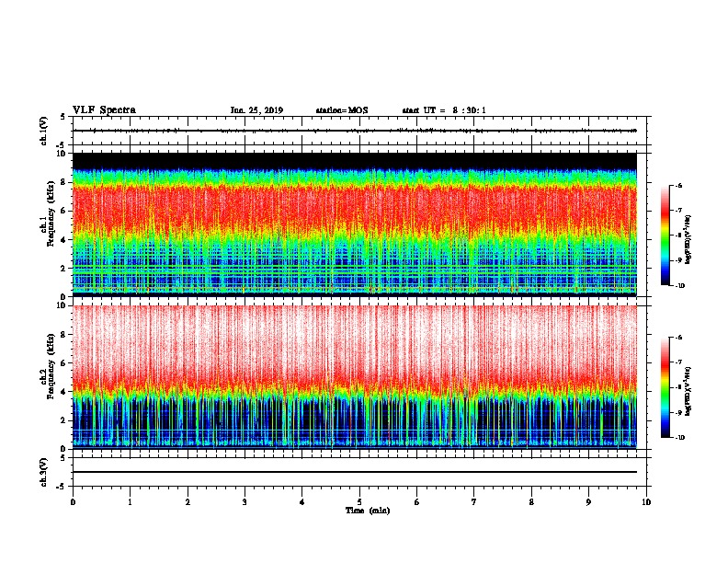Click the "start UT = 8:30:1" label
728x563 pixels.
pos(444,110)
